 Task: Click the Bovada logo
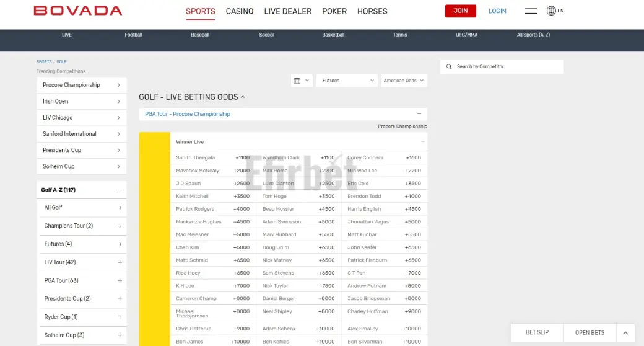pos(77,11)
